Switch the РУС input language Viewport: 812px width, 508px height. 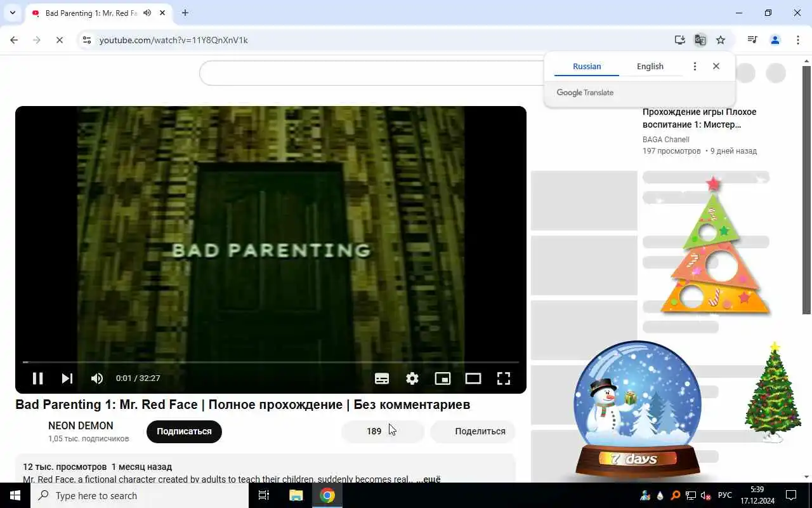[x=725, y=495]
